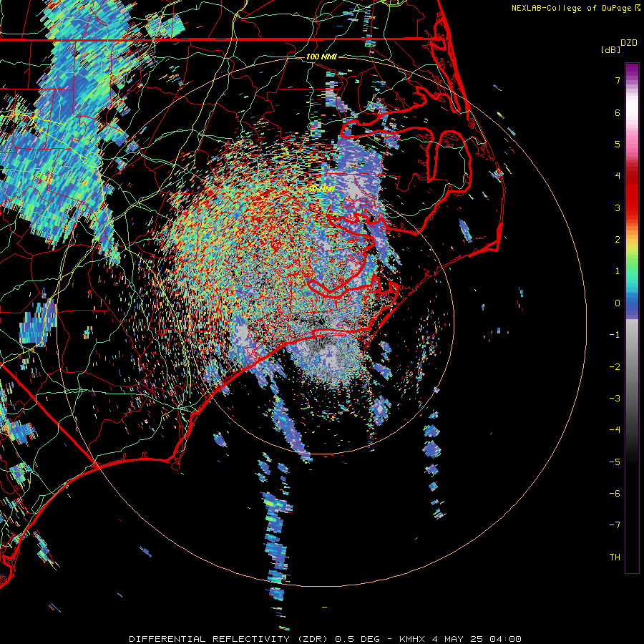The width and height of the screenshot is (644, 644).
Task: Select the positive 7 dB scale label
Action: pos(618,80)
